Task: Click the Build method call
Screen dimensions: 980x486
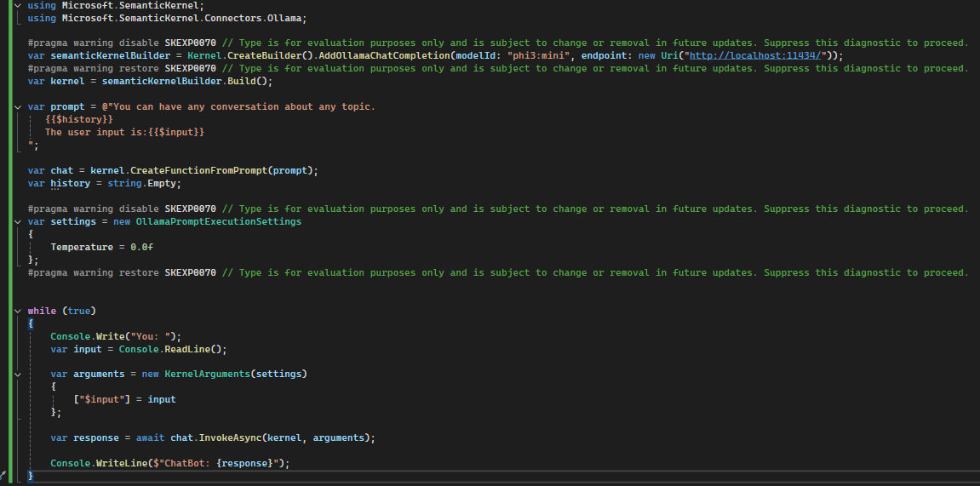Action: (x=242, y=81)
